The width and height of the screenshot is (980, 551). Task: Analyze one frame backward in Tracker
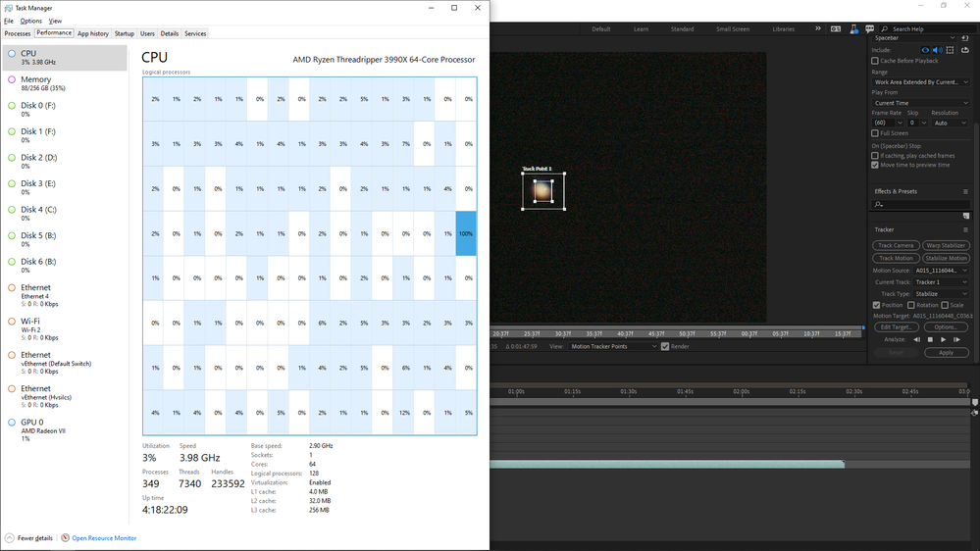(917, 340)
